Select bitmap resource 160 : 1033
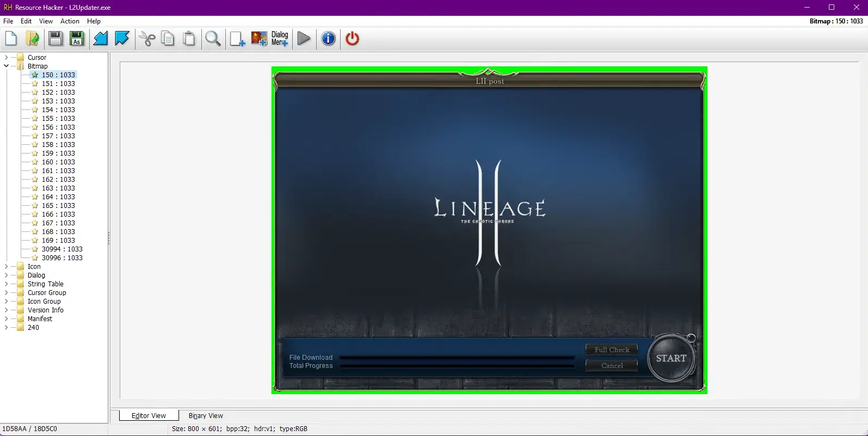Image resolution: width=868 pixels, height=436 pixels. 58,162
